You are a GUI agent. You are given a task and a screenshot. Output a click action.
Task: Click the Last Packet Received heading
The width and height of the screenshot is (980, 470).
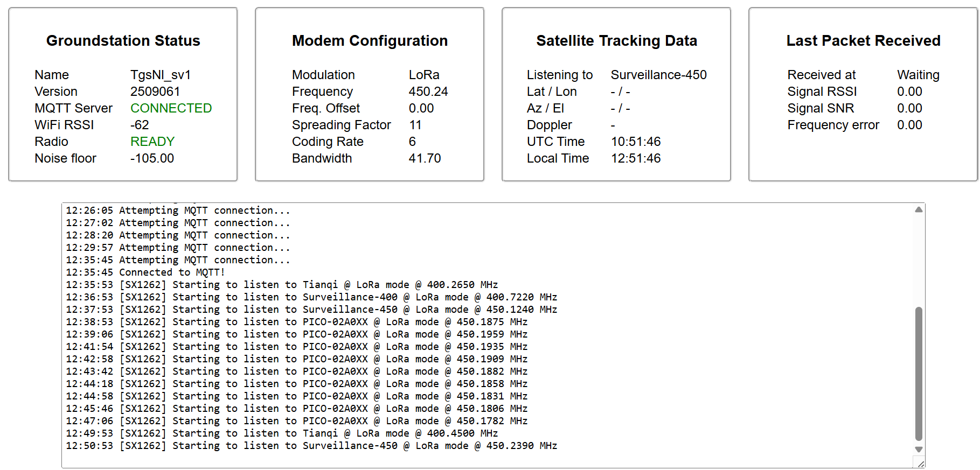click(863, 41)
